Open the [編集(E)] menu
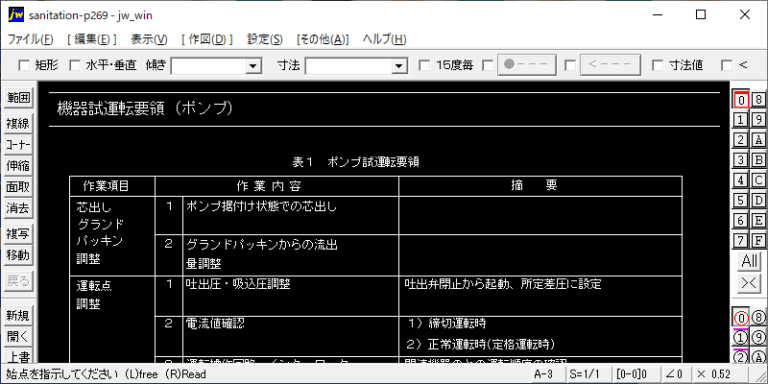 92,40
